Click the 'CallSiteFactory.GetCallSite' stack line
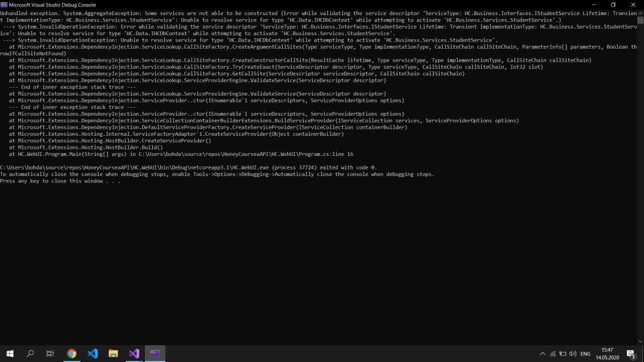Viewport: 644px width, 362px height. coord(237,73)
